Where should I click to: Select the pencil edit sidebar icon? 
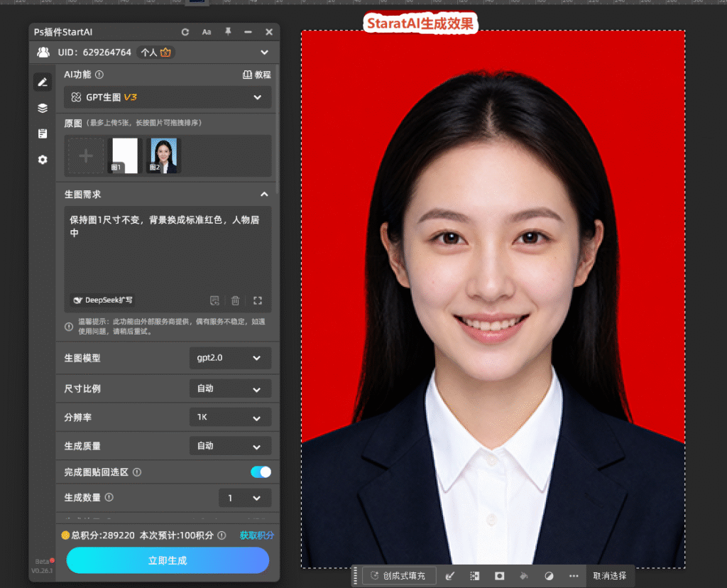(x=43, y=82)
